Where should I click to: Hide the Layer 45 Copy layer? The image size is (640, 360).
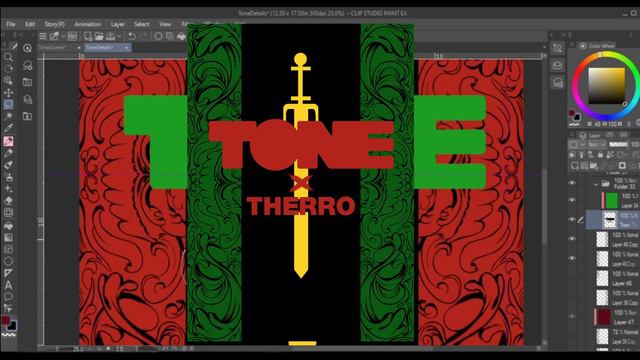click(x=572, y=258)
